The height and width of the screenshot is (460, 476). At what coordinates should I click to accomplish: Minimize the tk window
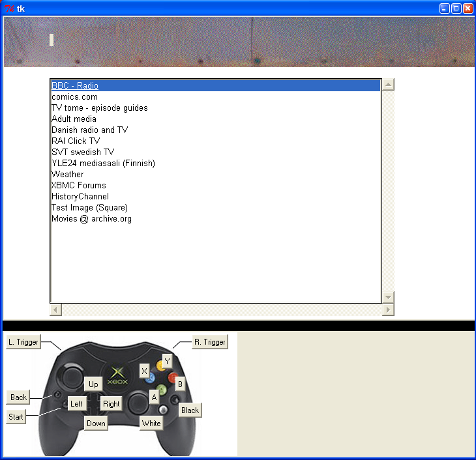(444, 8)
